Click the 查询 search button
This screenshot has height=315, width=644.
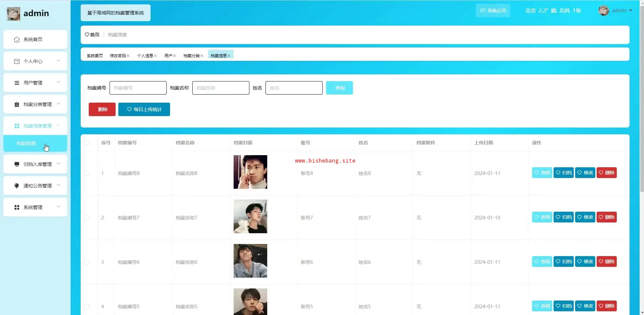click(339, 88)
